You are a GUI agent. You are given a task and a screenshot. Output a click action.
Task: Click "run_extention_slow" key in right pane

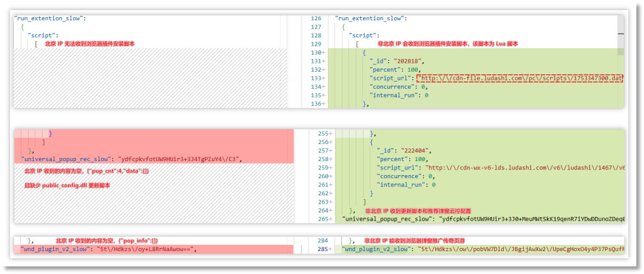coord(371,18)
